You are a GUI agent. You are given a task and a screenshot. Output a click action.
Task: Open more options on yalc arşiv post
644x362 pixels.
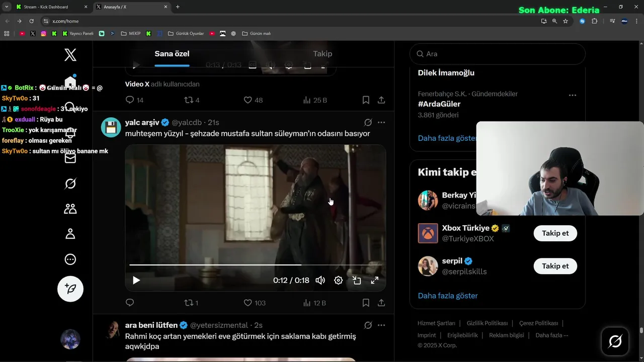click(381, 122)
